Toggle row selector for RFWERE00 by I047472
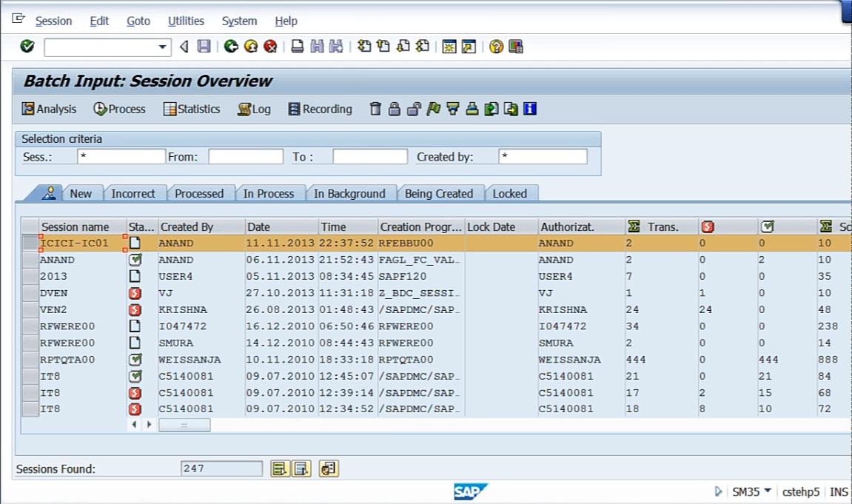 coord(30,326)
